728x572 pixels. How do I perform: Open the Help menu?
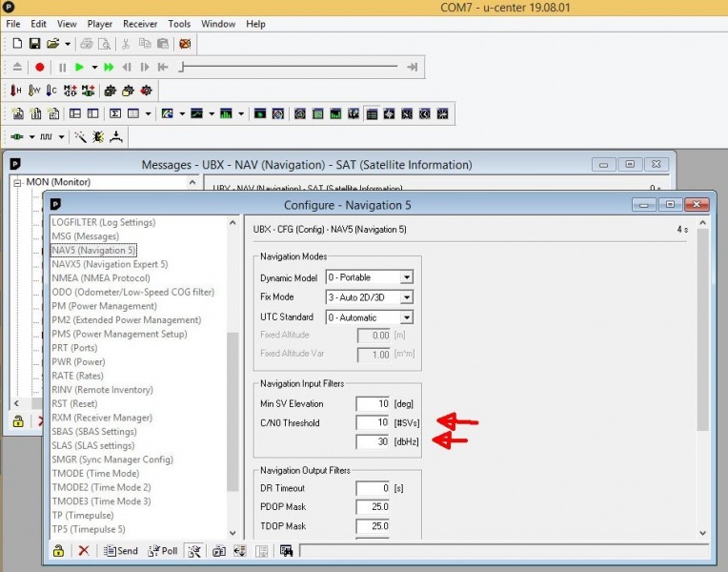pos(255,24)
